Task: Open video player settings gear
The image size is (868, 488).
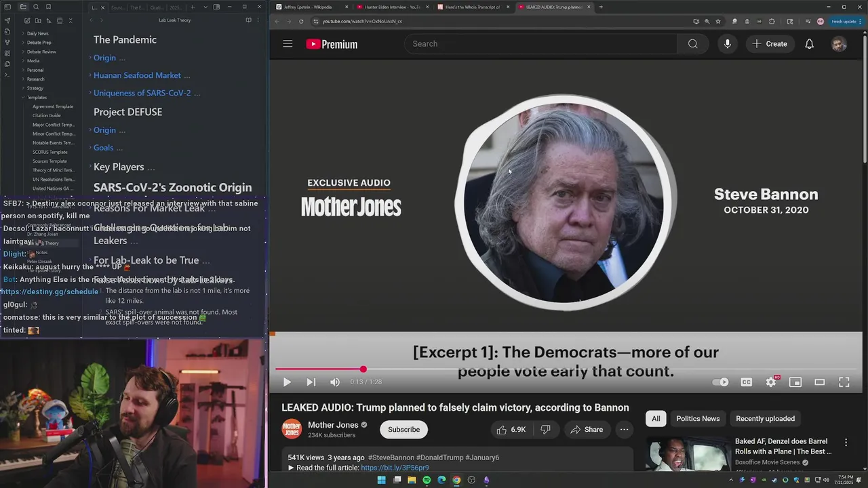Action: (771, 382)
